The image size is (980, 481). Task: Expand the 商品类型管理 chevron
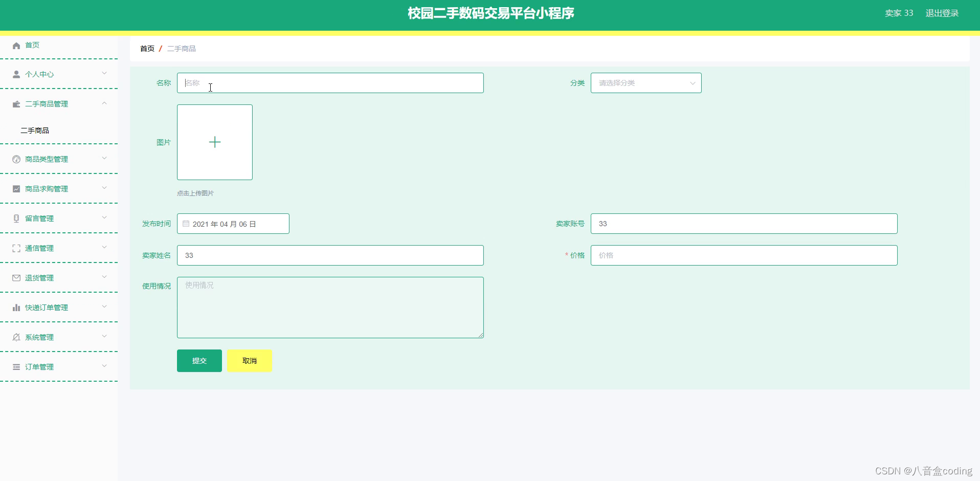(x=104, y=159)
